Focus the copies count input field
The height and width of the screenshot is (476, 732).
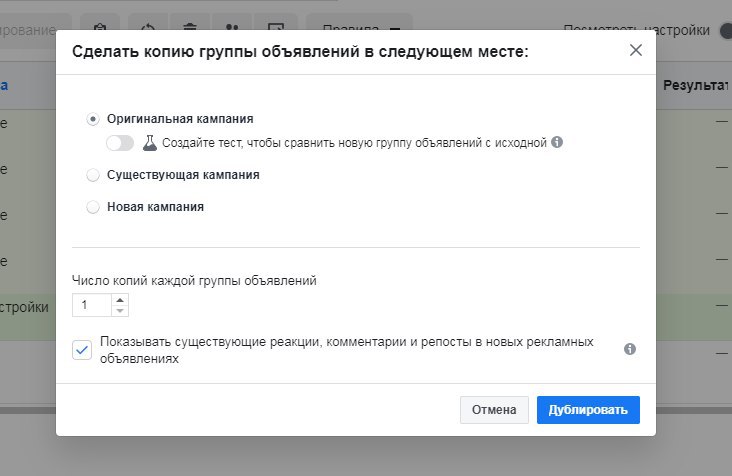(x=92, y=305)
